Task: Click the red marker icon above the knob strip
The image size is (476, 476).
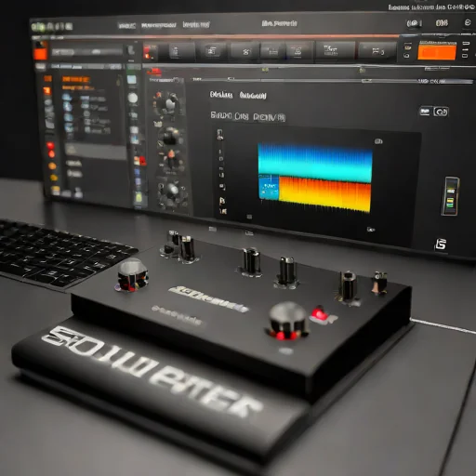Action: click(154, 73)
